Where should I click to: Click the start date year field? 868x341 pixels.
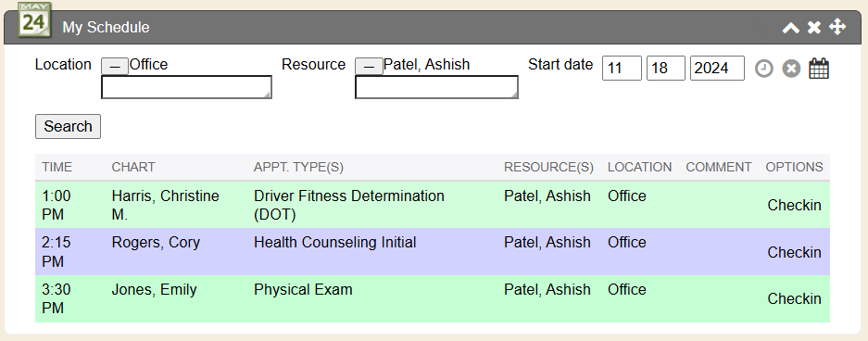click(x=717, y=68)
